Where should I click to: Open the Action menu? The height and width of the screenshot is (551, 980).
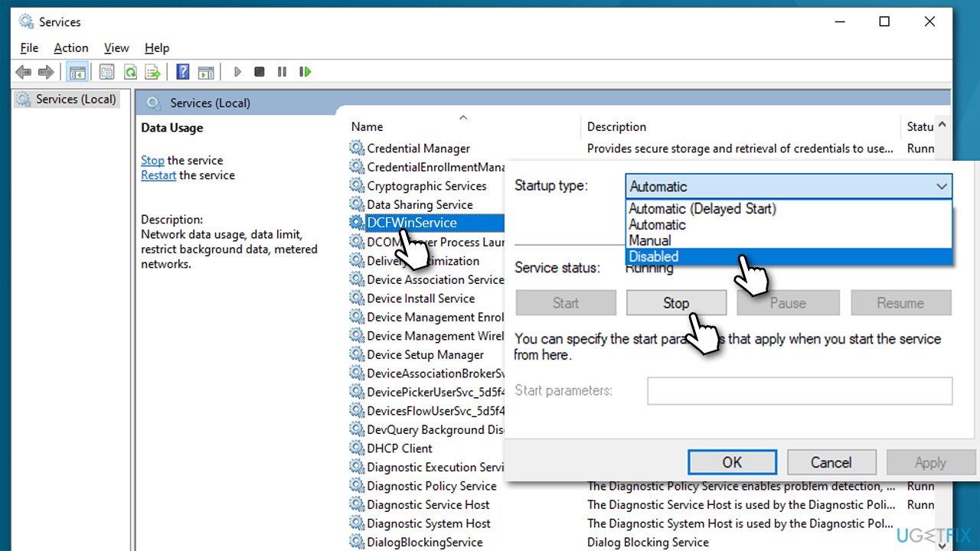(70, 47)
